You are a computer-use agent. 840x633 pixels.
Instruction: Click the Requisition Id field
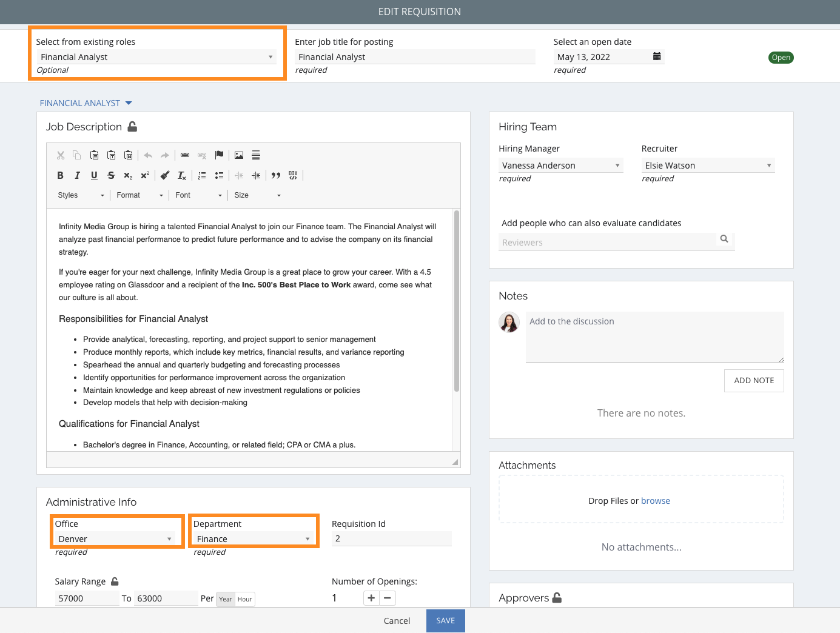pos(392,538)
